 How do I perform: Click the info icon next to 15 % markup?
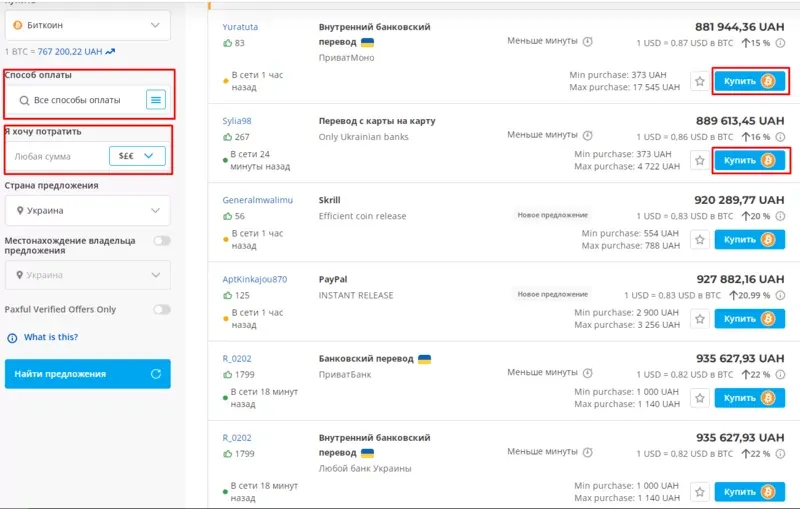tap(780, 43)
